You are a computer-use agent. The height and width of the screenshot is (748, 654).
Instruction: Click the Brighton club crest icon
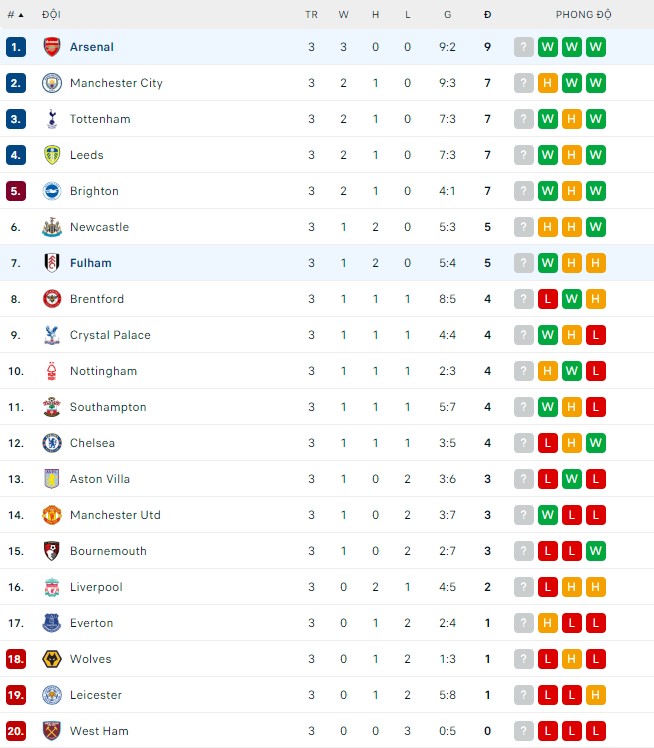coord(52,191)
